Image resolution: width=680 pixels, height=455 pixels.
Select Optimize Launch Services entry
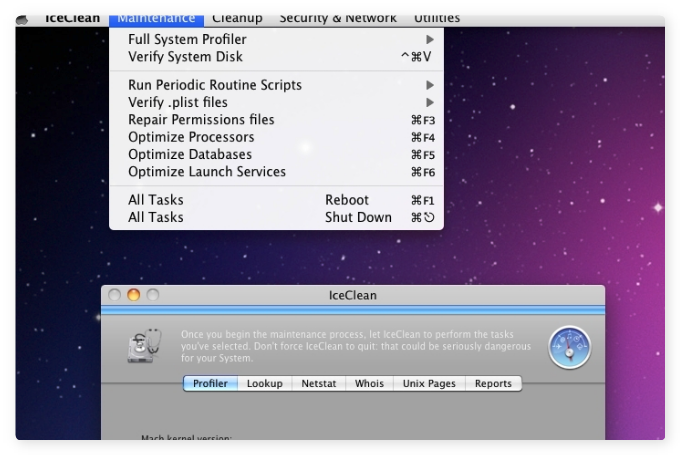tap(276, 172)
